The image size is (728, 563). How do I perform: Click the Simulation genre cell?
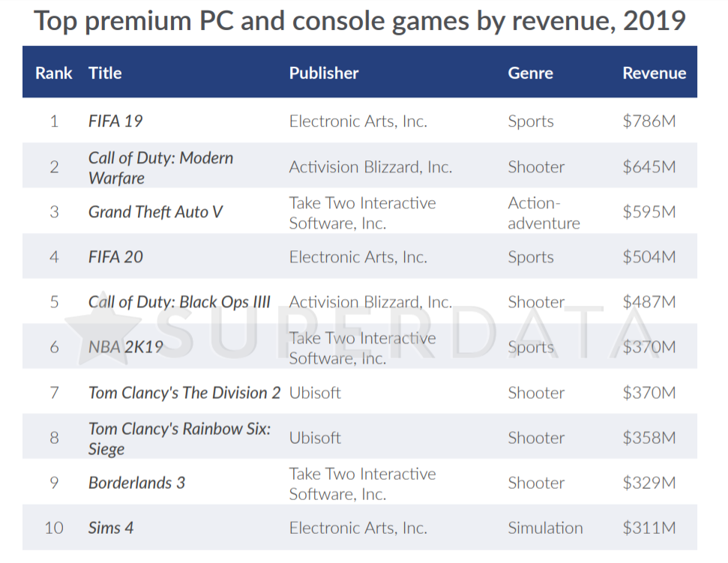[545, 528]
